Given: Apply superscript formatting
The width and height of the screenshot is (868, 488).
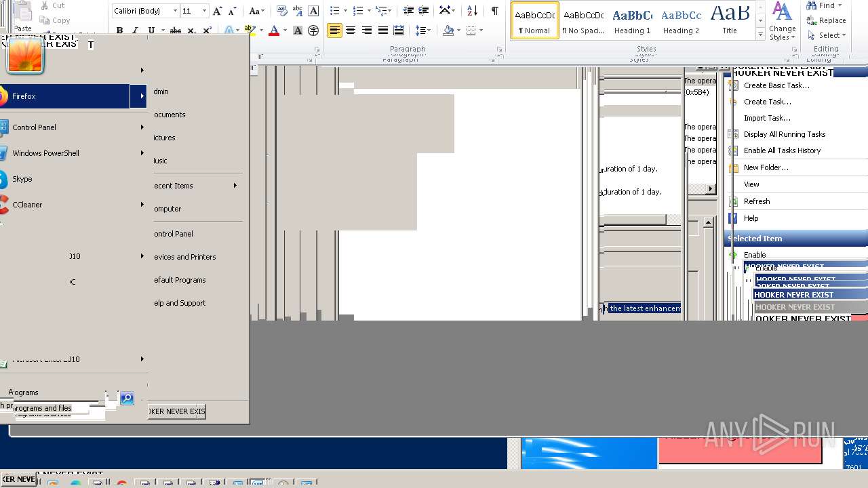Looking at the screenshot, I should (207, 30).
